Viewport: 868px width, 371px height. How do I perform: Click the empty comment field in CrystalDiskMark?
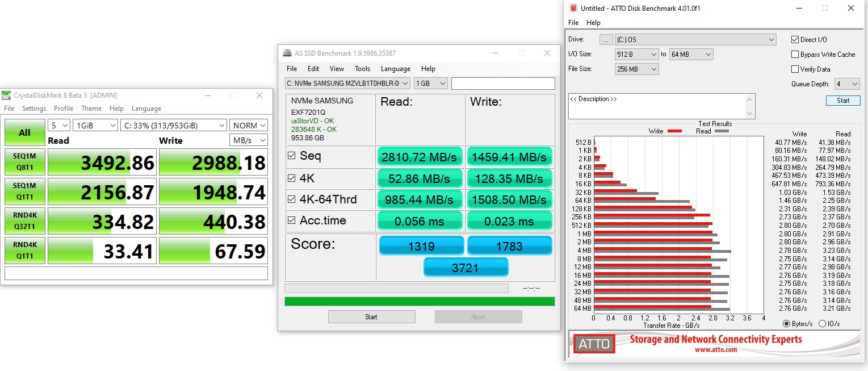[x=136, y=273]
